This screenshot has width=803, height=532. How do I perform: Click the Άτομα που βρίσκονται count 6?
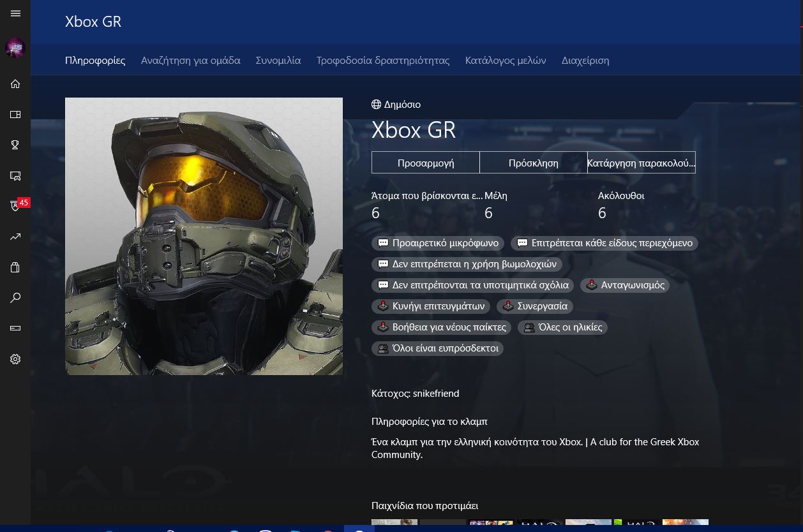[375, 213]
